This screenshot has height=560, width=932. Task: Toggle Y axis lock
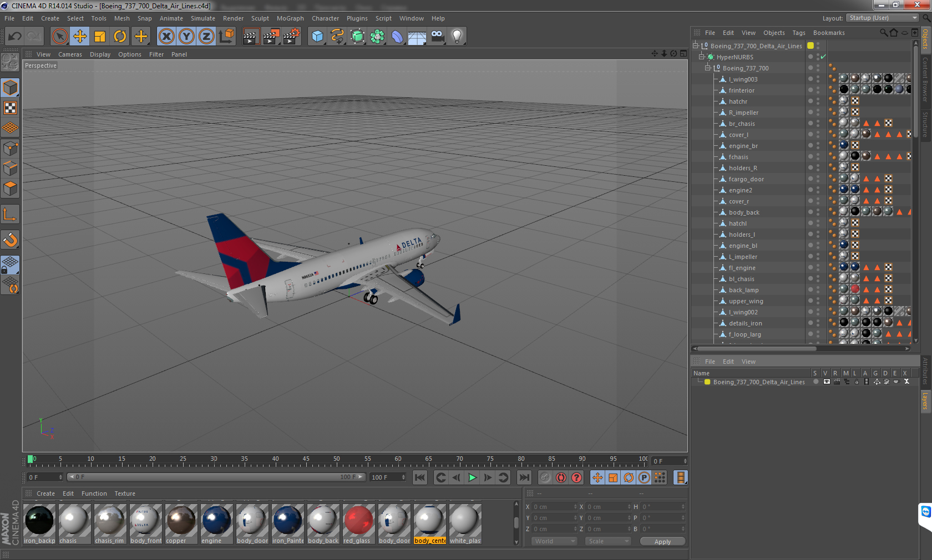point(186,37)
